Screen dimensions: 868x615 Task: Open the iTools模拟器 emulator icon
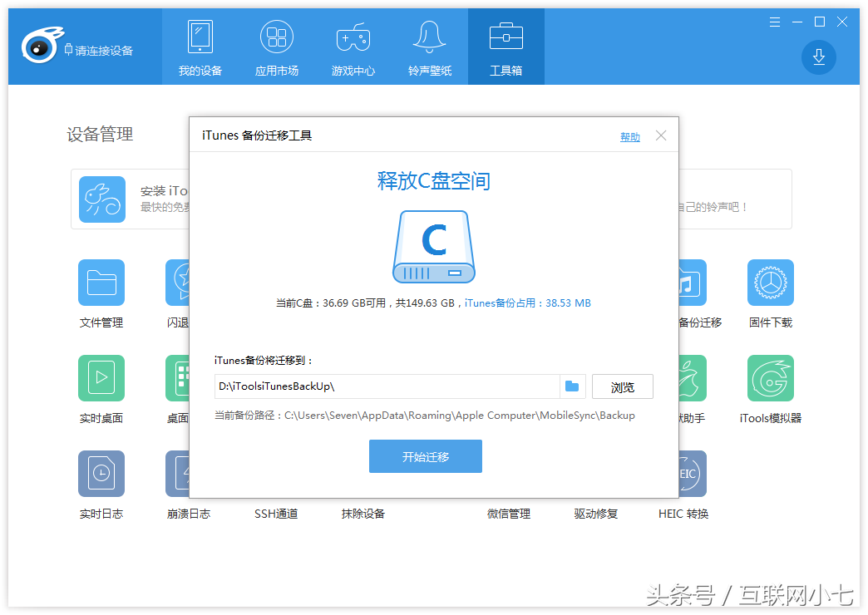[x=770, y=378]
